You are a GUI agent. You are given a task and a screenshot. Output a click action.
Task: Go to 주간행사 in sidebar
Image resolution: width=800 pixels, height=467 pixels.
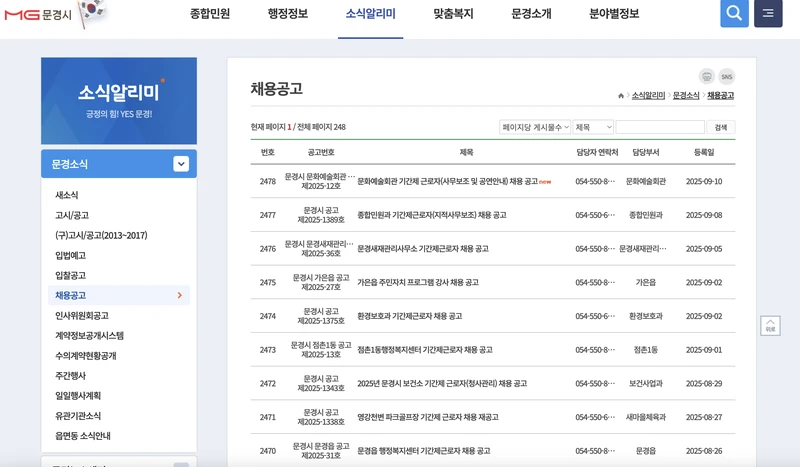(x=70, y=376)
